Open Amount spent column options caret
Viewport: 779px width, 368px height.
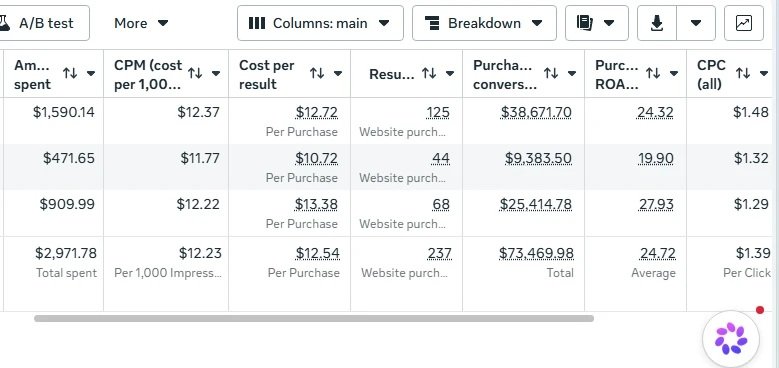tap(91, 74)
